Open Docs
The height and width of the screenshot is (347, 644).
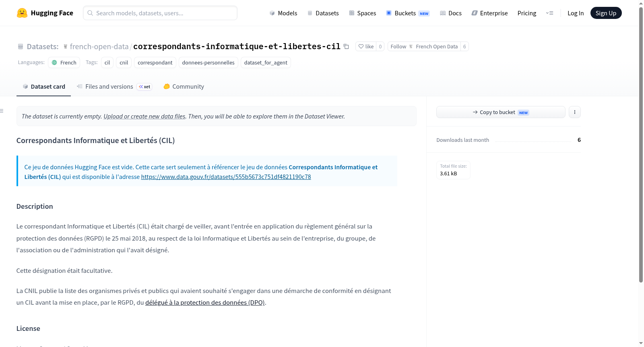point(451,13)
